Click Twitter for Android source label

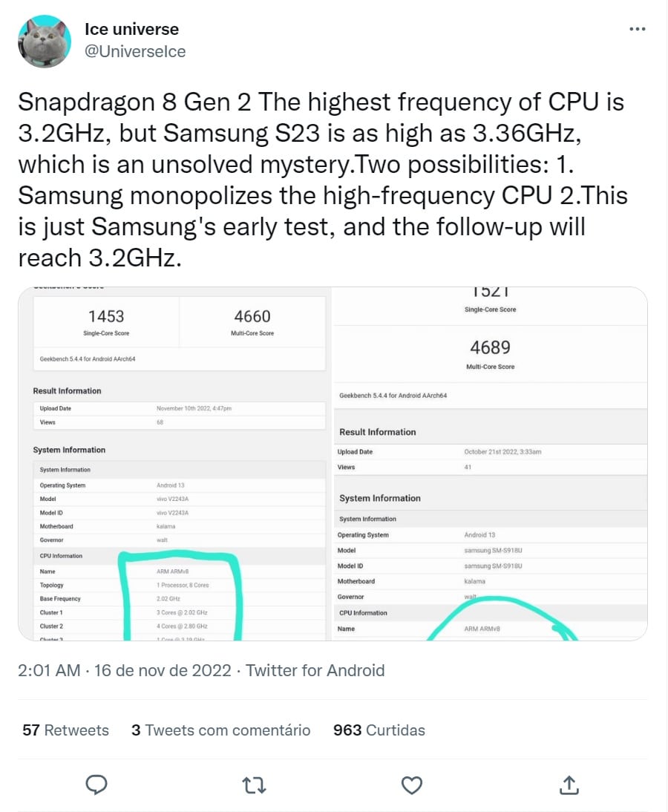tap(315, 671)
